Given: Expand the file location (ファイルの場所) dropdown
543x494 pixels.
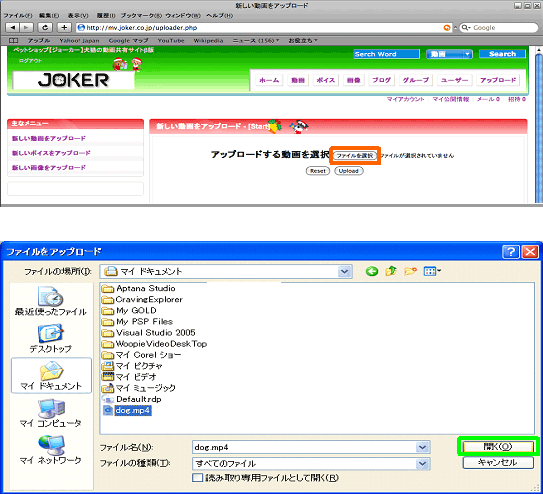Looking at the screenshot, I should [345, 271].
